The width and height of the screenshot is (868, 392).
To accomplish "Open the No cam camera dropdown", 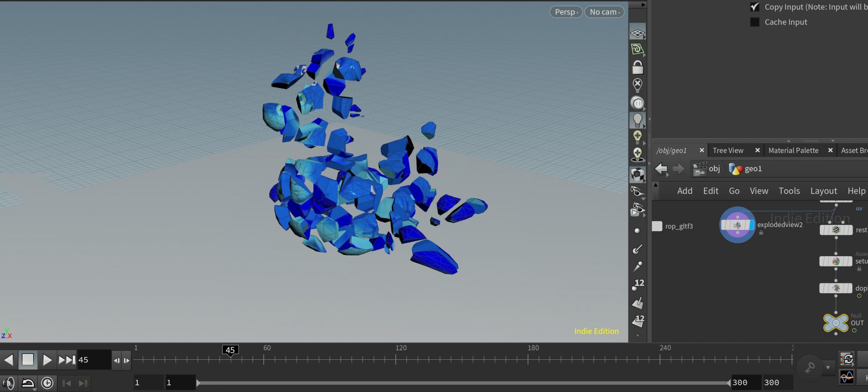I will pyautogui.click(x=604, y=11).
